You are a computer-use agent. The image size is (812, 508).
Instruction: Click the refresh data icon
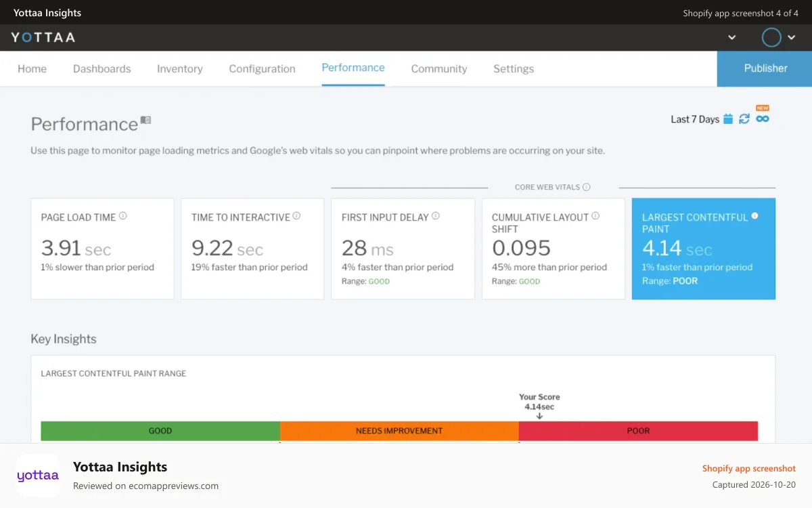pos(744,119)
